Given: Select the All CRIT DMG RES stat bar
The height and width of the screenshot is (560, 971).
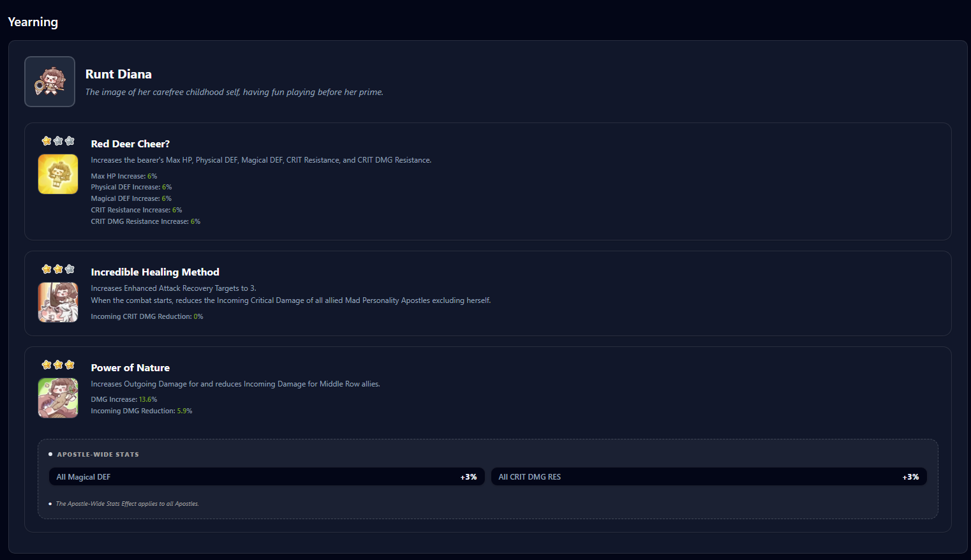Looking at the screenshot, I should tap(709, 476).
